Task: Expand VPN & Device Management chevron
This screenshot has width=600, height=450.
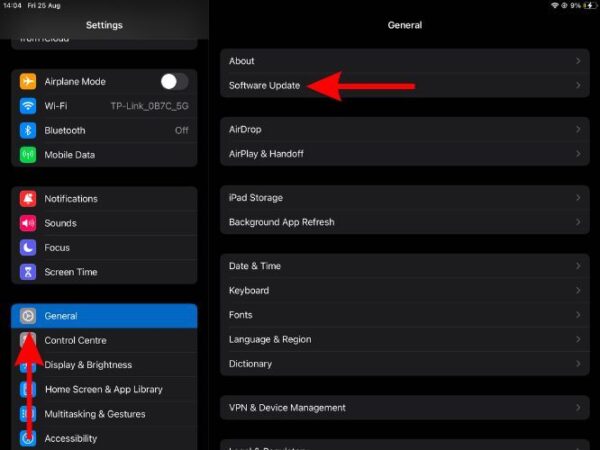Action: [x=578, y=408]
